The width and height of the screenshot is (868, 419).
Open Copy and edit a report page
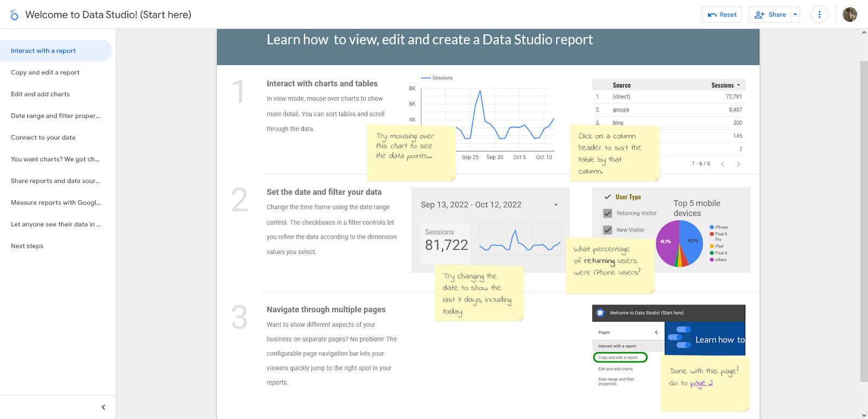(x=56, y=72)
